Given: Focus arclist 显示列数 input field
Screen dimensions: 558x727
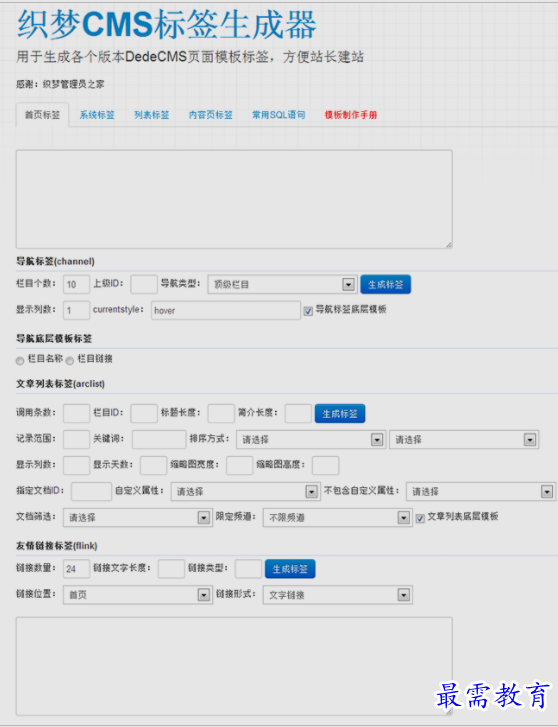Looking at the screenshot, I should 77,465.
